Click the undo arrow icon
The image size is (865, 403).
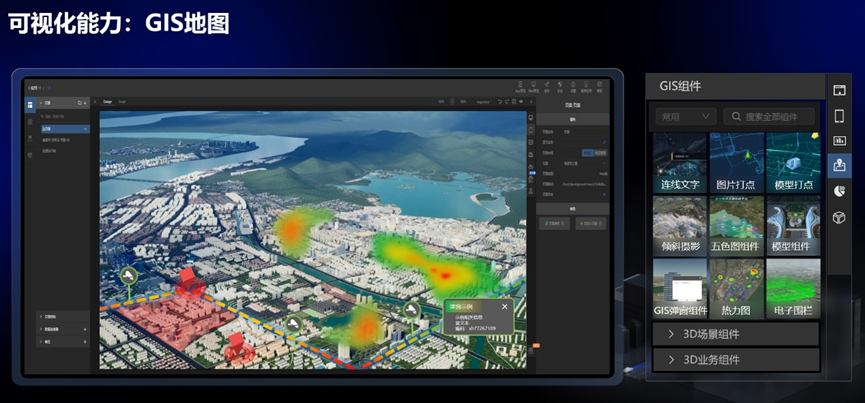click(x=500, y=101)
